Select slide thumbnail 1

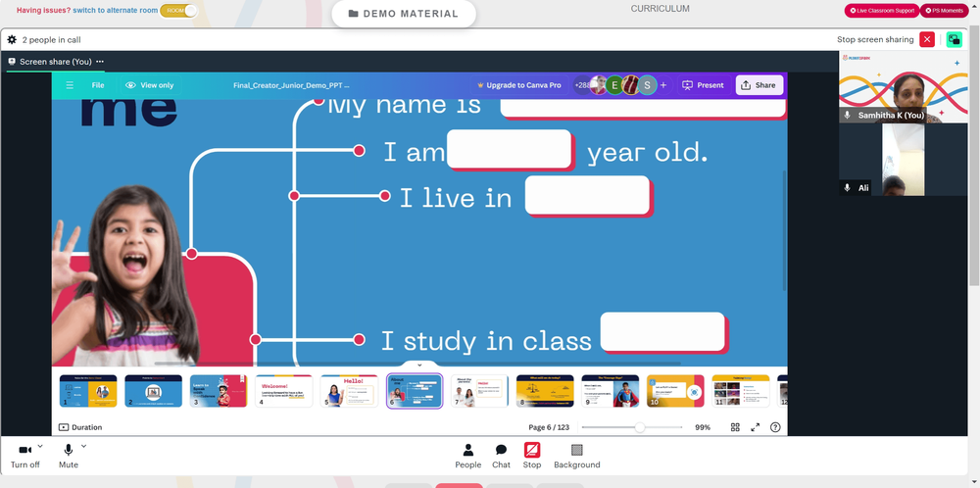point(88,391)
